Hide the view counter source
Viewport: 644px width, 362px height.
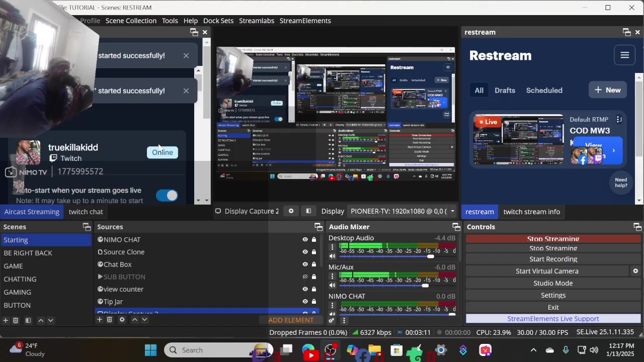(305, 289)
